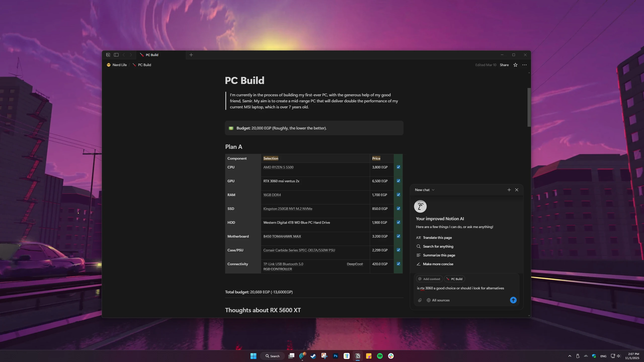Open the All sources selector
644x362 pixels.
[x=438, y=300]
